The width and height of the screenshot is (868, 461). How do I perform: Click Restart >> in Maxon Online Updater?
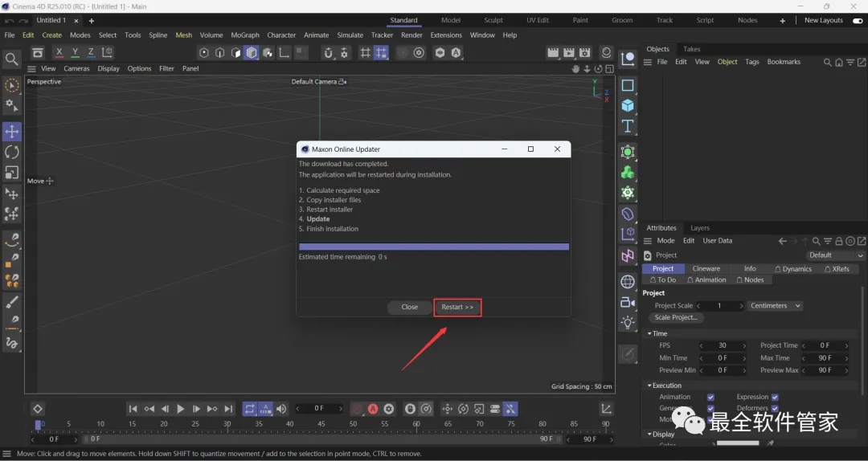pyautogui.click(x=457, y=307)
